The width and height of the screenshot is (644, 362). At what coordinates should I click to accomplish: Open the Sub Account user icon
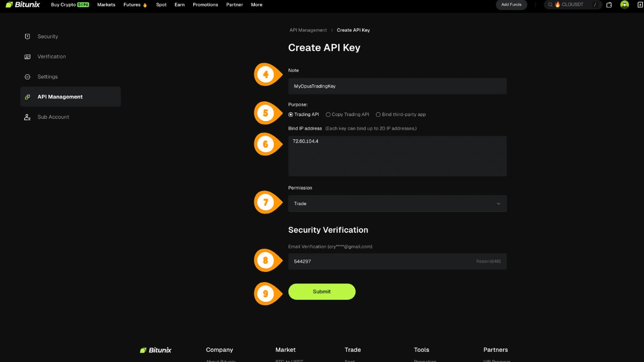pyautogui.click(x=27, y=117)
